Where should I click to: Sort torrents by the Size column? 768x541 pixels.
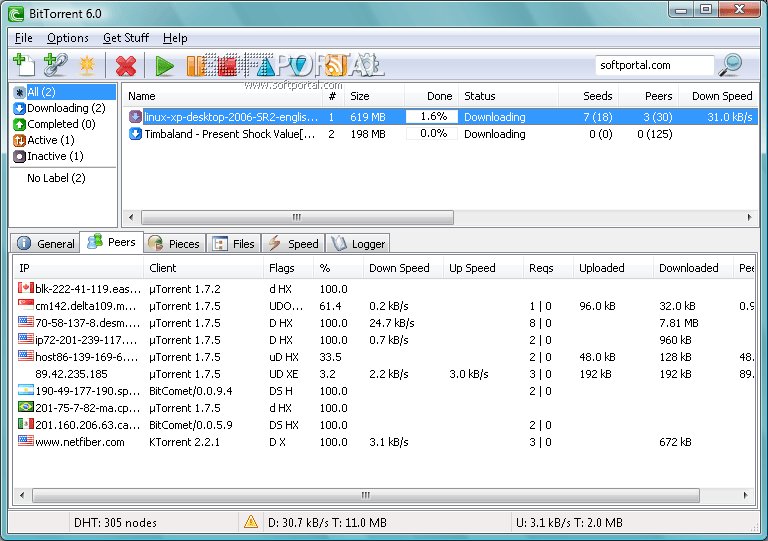tap(375, 96)
